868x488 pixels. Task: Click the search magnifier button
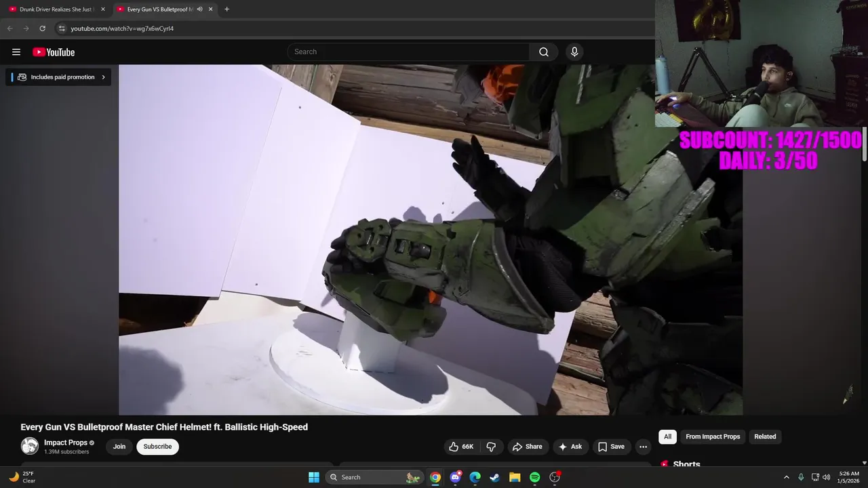tap(544, 52)
